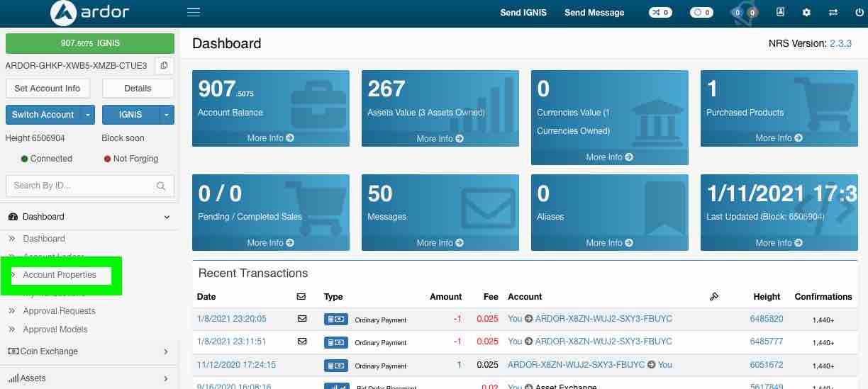
Task: Open the contacts address book icon
Action: click(781, 13)
